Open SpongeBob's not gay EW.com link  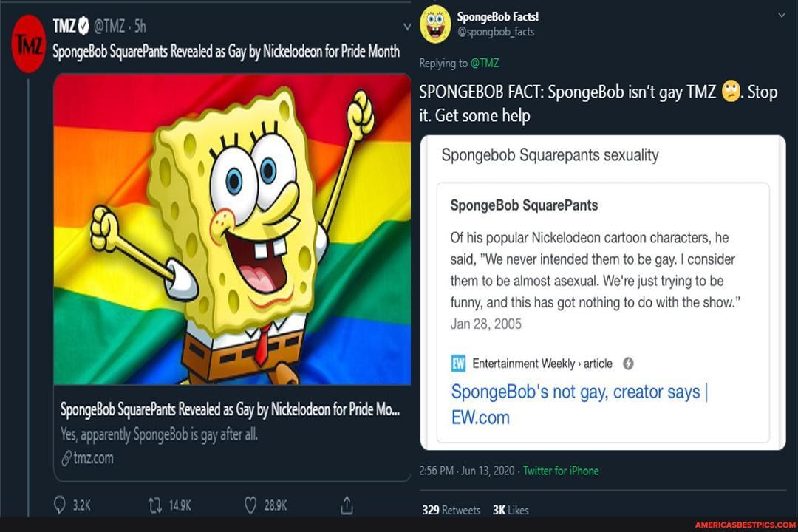tap(579, 404)
